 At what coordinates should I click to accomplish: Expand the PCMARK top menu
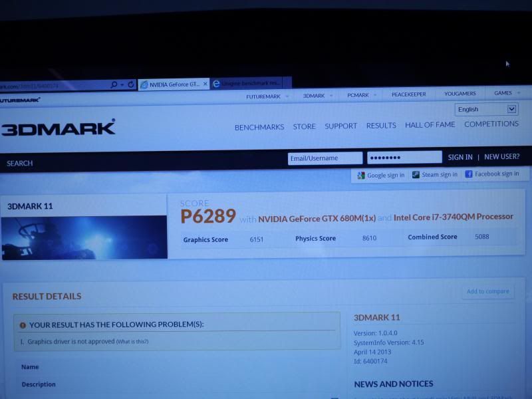tap(375, 95)
